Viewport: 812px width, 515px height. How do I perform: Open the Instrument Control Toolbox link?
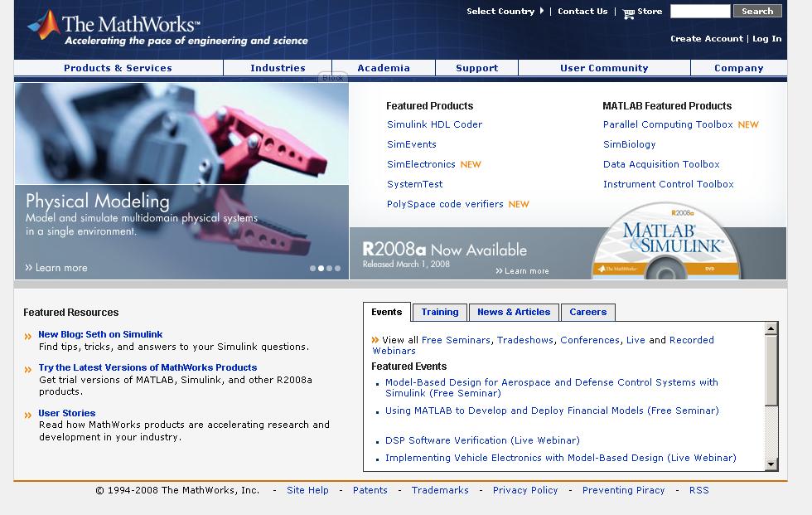pos(669,184)
